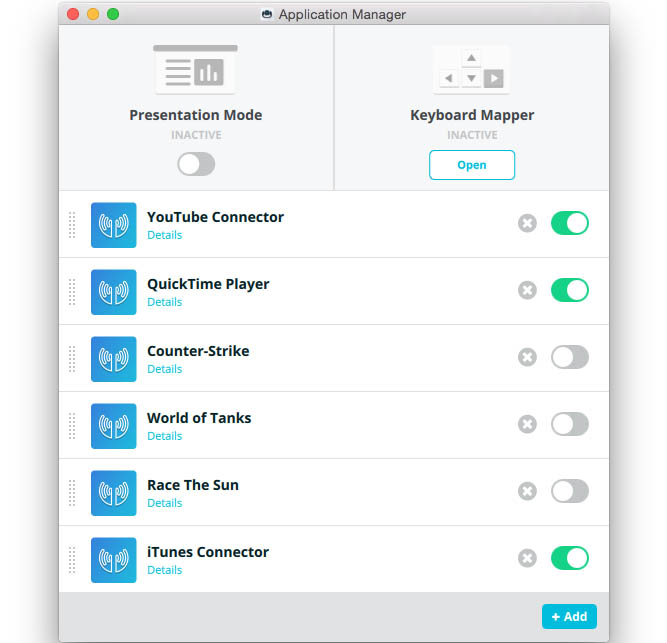The image size is (667, 643).
Task: Turn off the QuickTime Player toggle
Action: (x=570, y=290)
